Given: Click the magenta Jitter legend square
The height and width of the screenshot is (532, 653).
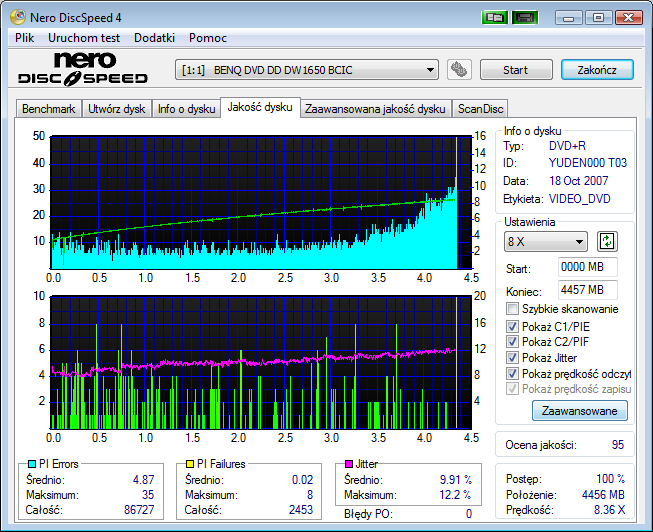Looking at the screenshot, I should [x=349, y=464].
